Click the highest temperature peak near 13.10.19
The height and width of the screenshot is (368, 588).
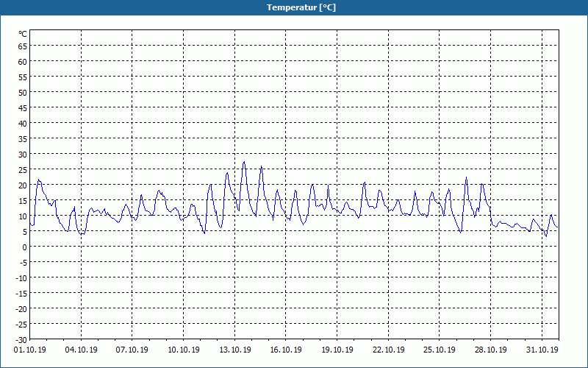point(244,162)
